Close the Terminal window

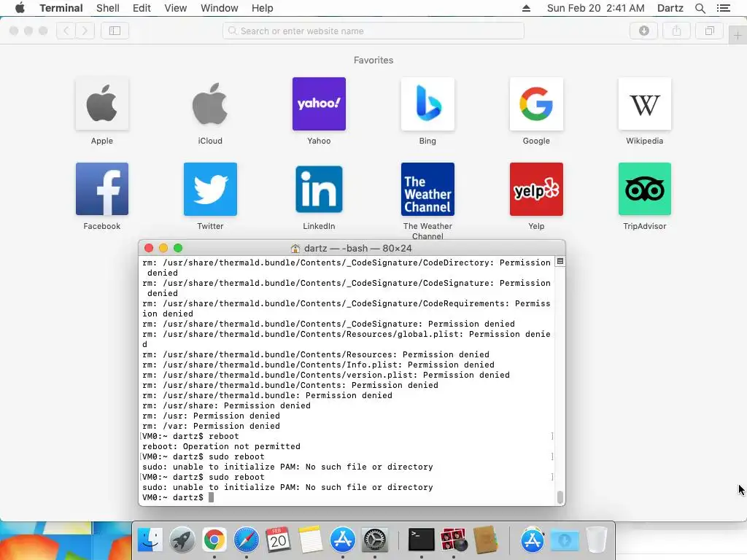pos(149,248)
